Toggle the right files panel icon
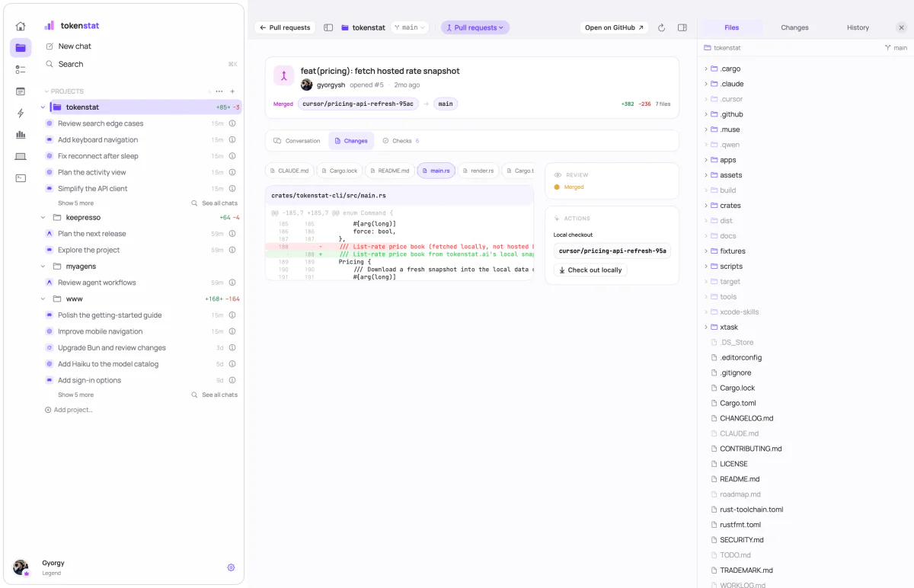Screen dimensions: 914x588 point(682,27)
